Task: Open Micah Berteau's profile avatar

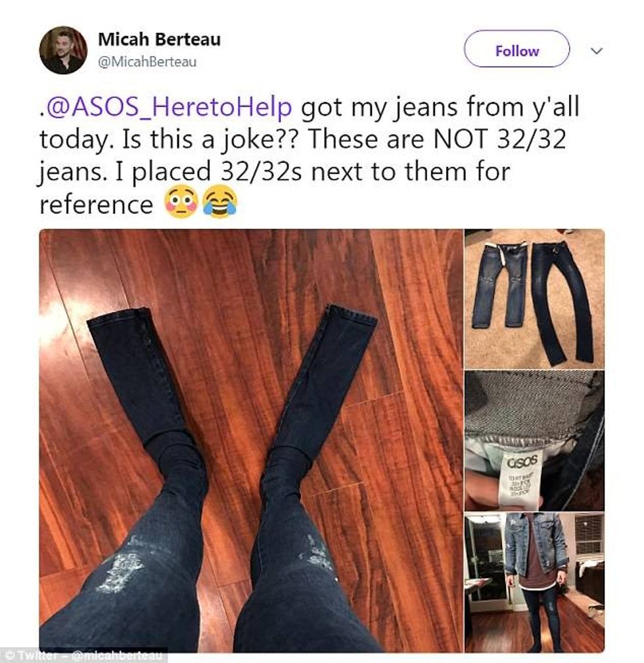Action: (63, 50)
